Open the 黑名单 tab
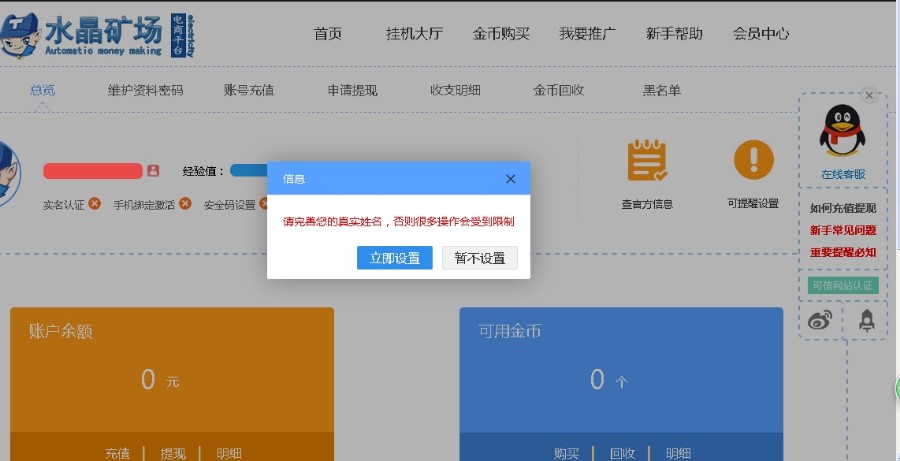This screenshot has height=461, width=900. click(x=661, y=90)
